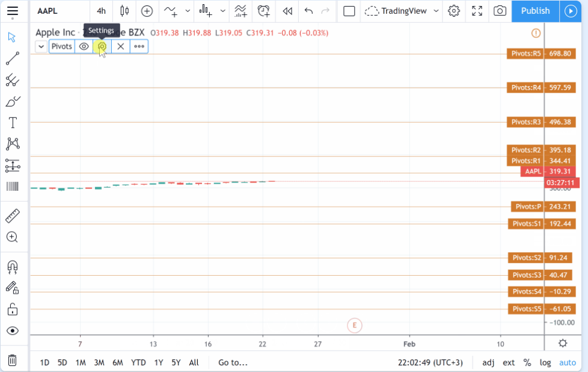Collapse the indicator legend chevron
Image resolution: width=588 pixels, height=372 pixels.
(41, 46)
